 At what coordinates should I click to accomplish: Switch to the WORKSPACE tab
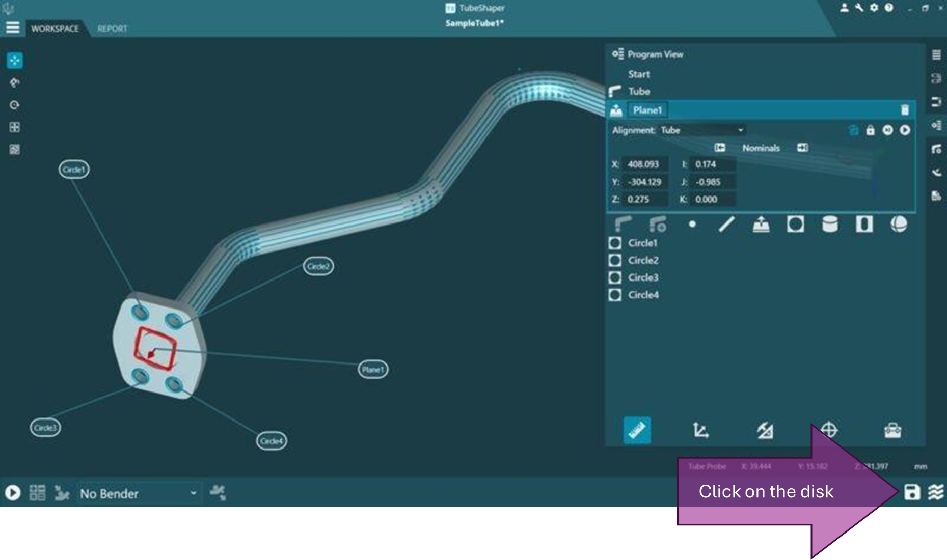pyautogui.click(x=55, y=29)
